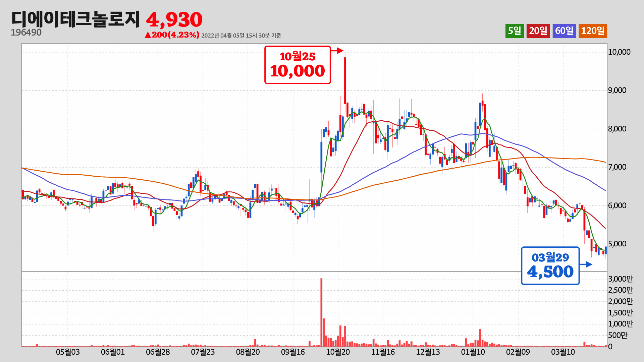Click the 9,000 price axis label
The width and height of the screenshot is (644, 362).
coord(618,90)
